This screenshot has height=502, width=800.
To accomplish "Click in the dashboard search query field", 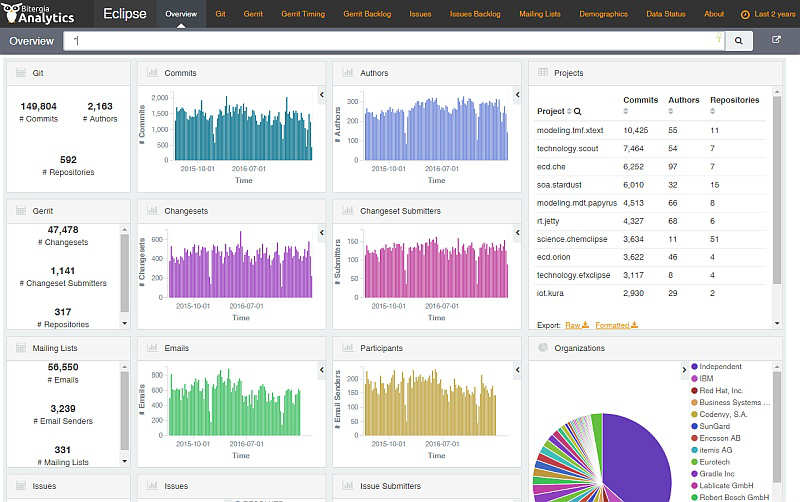I will [x=393, y=41].
